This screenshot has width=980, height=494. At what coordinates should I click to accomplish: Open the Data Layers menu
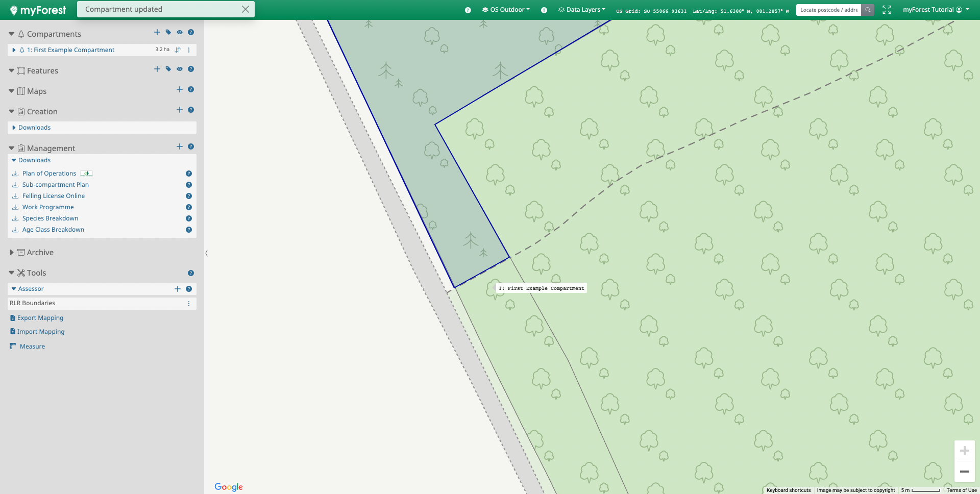[582, 10]
